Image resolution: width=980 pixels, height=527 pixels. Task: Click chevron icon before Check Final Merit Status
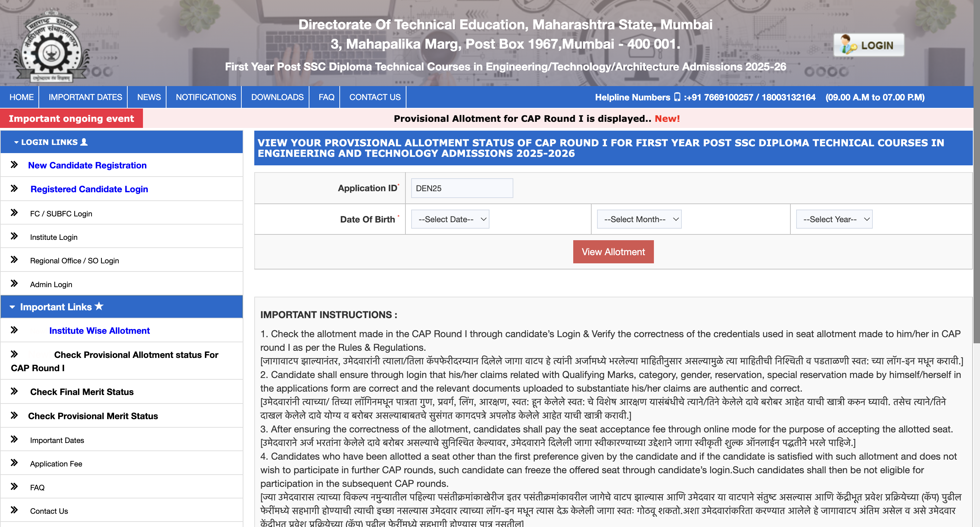(14, 391)
